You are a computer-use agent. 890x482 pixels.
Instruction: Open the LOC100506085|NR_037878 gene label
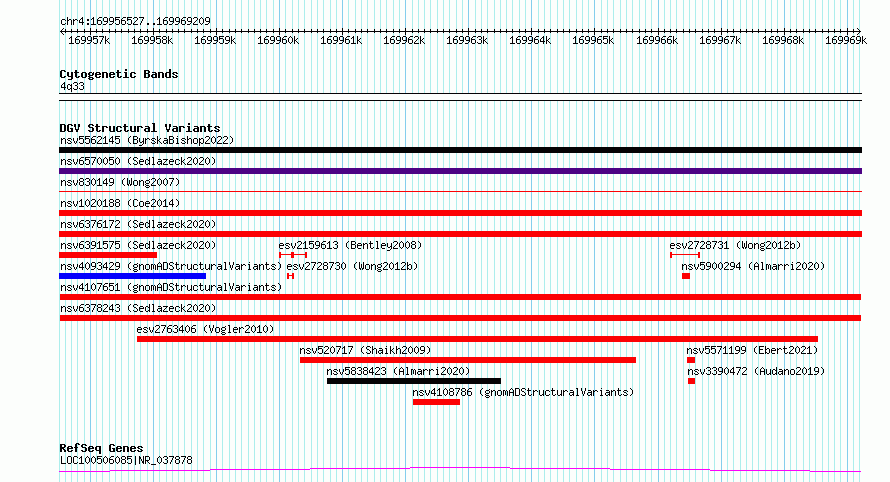pyautogui.click(x=126, y=460)
